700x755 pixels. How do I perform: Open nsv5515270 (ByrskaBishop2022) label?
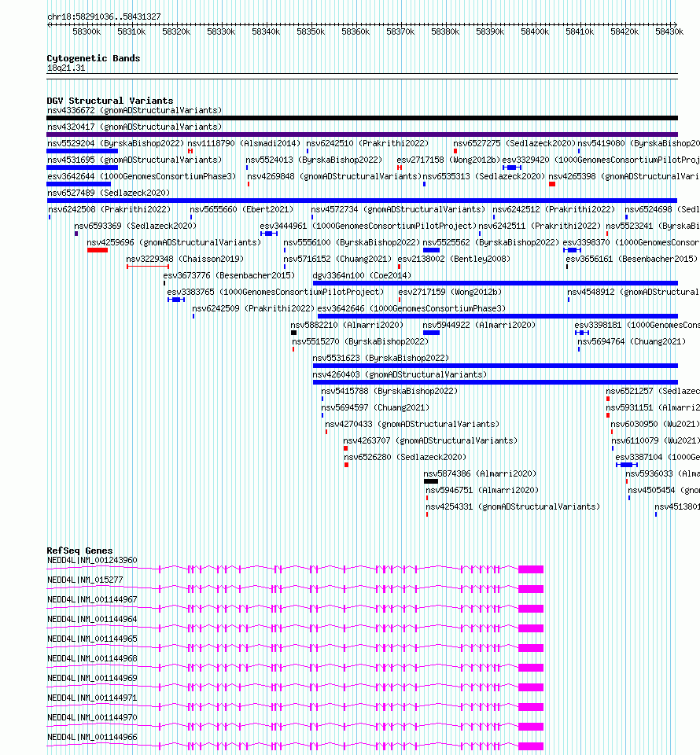coord(360,341)
